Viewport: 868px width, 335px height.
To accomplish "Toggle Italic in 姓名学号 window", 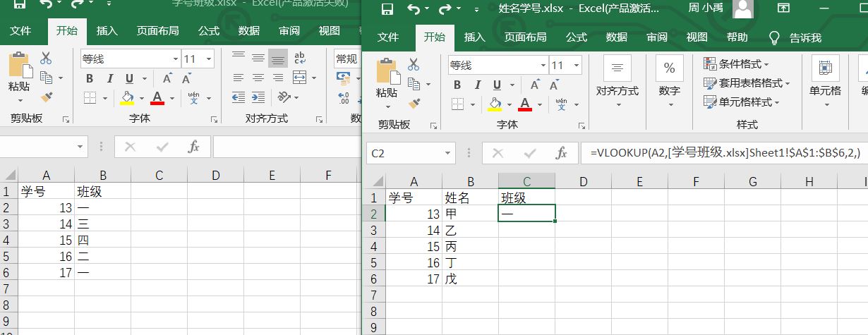I will tap(477, 85).
